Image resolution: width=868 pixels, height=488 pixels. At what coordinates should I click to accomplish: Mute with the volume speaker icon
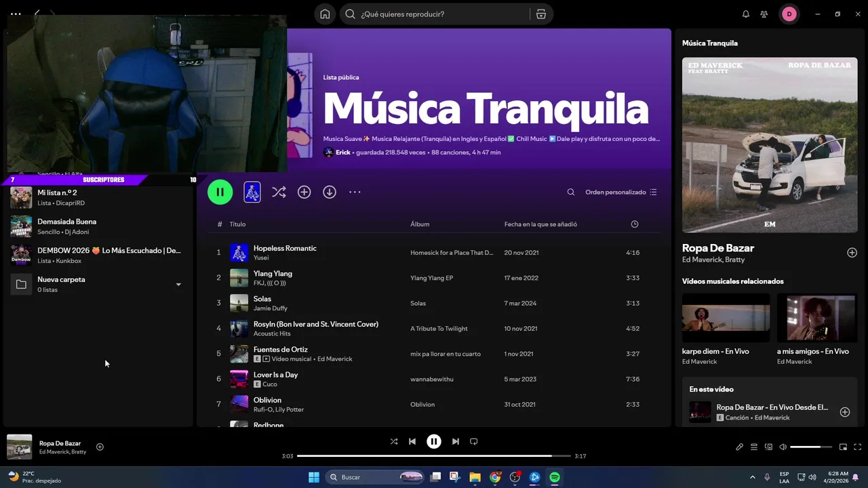(783, 447)
